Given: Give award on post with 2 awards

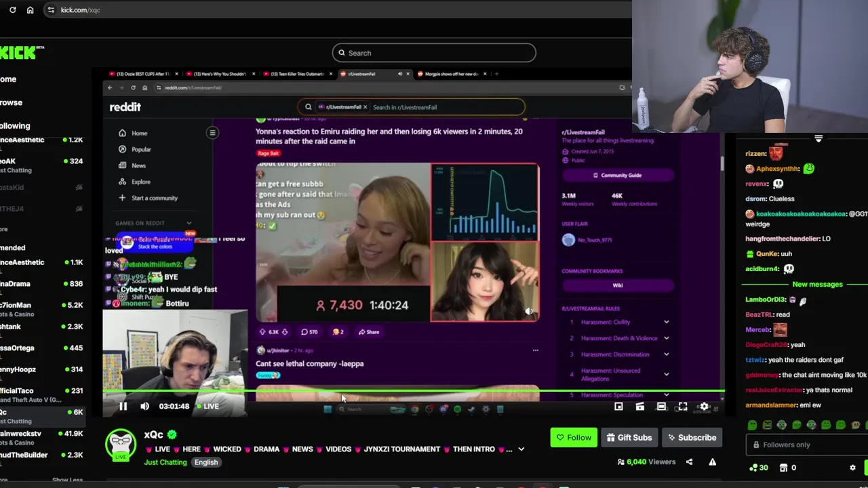Looking at the screenshot, I should tap(338, 332).
